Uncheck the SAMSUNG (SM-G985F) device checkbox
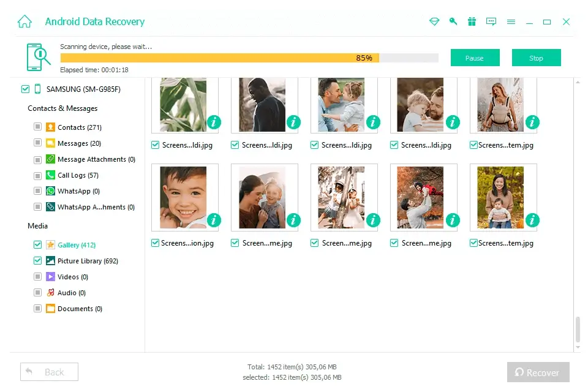 pos(25,89)
